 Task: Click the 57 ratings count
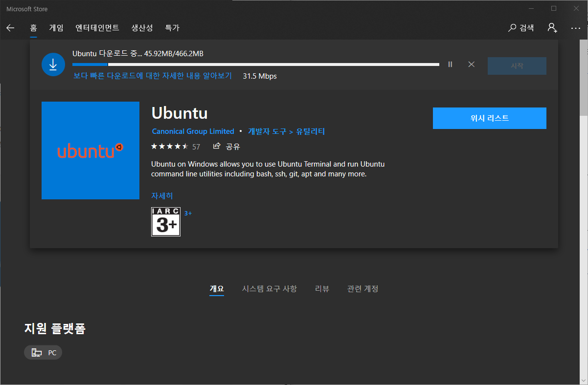pos(196,147)
